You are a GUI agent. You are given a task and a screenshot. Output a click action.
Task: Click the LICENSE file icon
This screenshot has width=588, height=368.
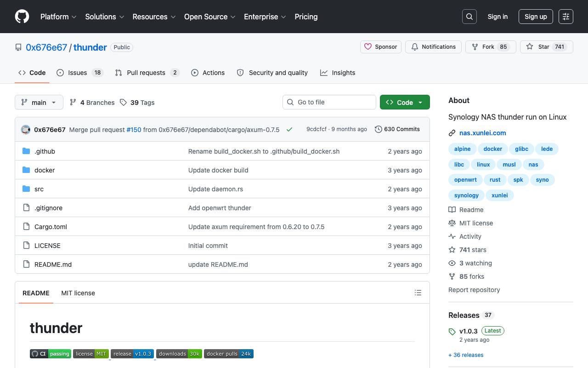coord(26,246)
